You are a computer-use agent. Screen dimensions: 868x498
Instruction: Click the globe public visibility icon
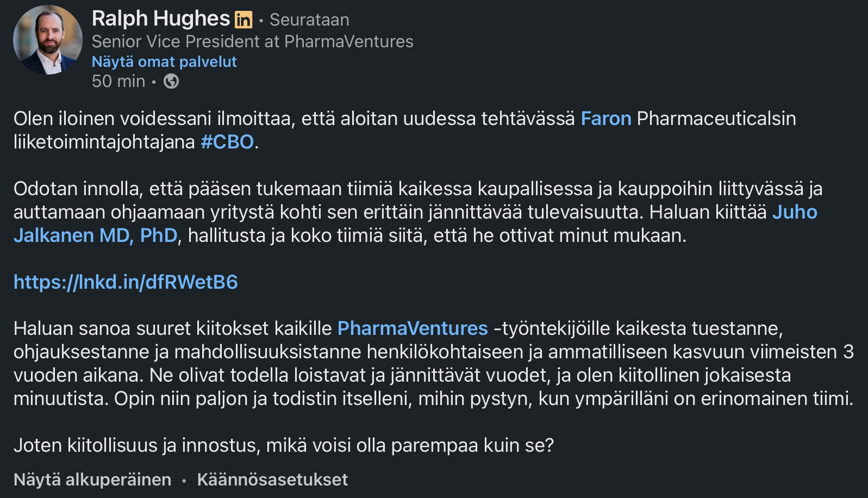click(171, 82)
